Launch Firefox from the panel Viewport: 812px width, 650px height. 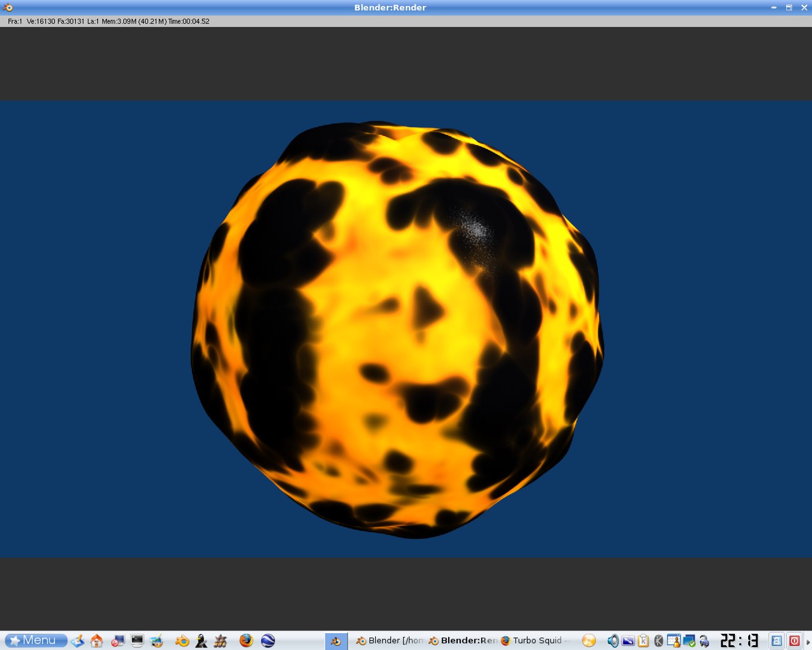(246, 641)
